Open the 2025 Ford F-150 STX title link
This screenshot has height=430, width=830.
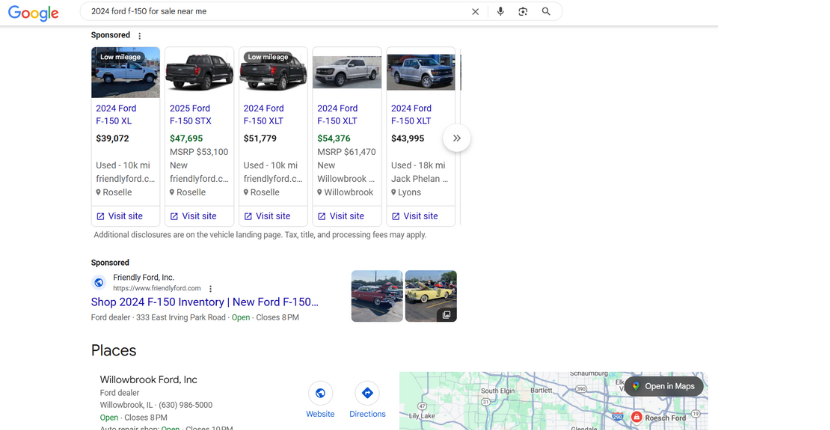190,114
